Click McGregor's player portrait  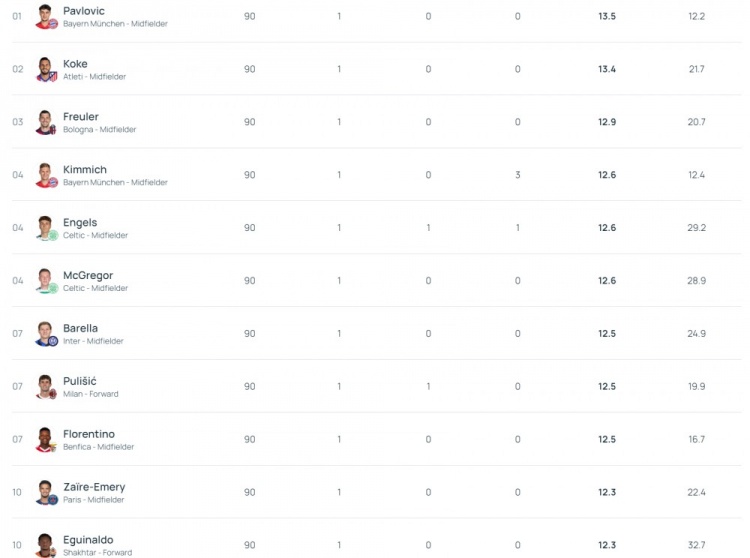point(46,281)
